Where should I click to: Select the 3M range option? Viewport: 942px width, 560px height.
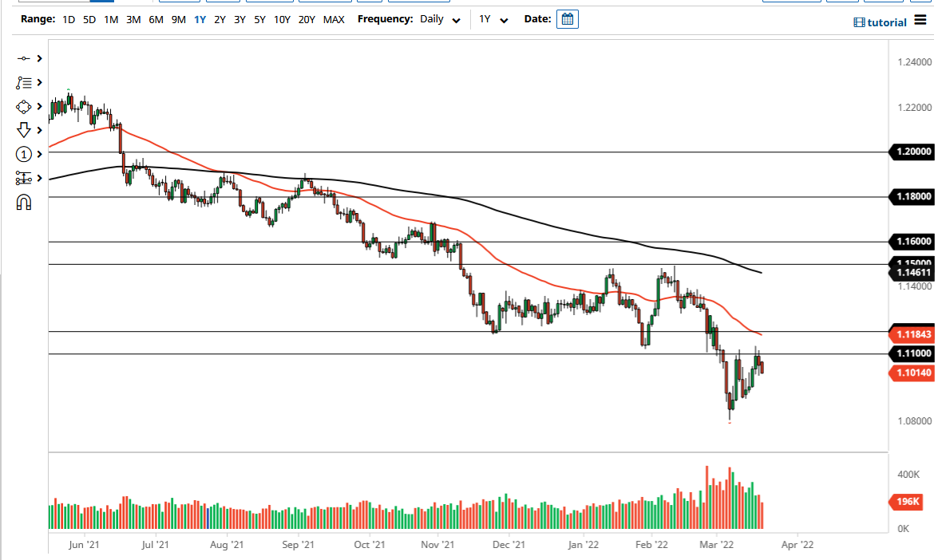coord(133,19)
